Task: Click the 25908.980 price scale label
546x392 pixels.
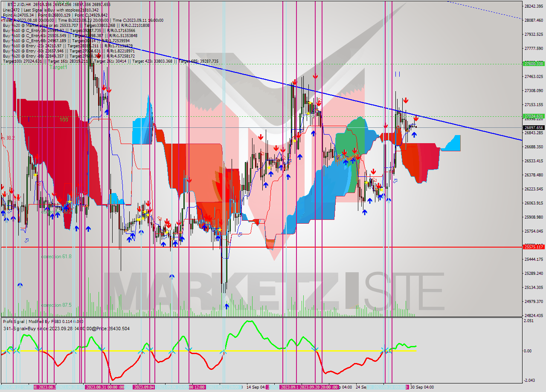Action: click(534, 217)
